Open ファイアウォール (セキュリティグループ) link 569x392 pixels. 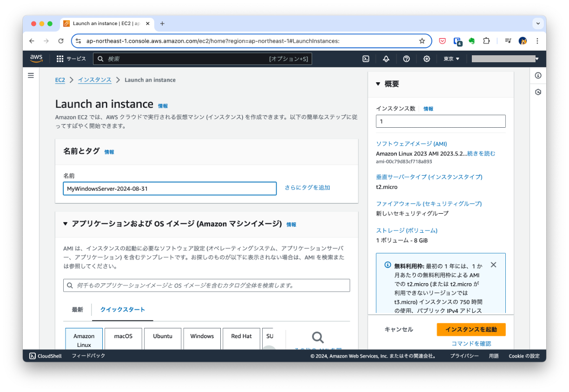429,203
